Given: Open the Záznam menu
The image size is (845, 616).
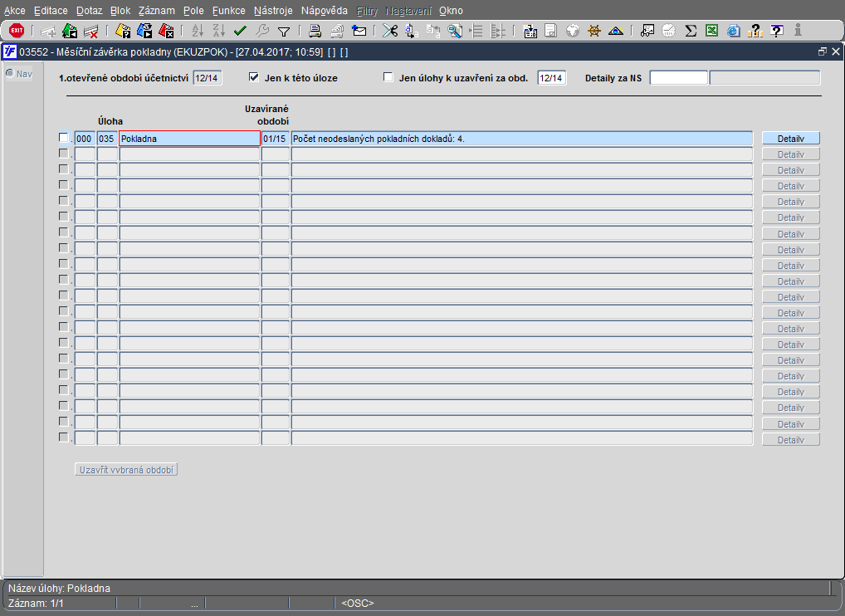Looking at the screenshot, I should (x=156, y=11).
